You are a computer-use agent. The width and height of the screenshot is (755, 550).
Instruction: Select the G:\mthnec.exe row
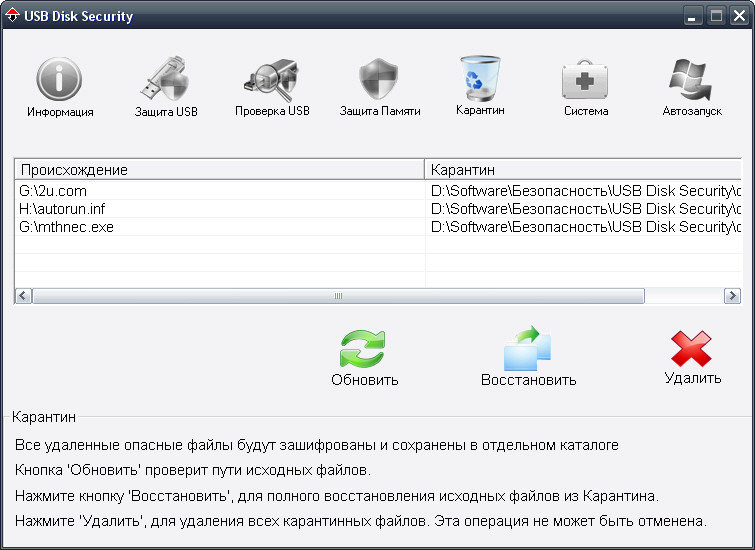[x=378, y=226]
